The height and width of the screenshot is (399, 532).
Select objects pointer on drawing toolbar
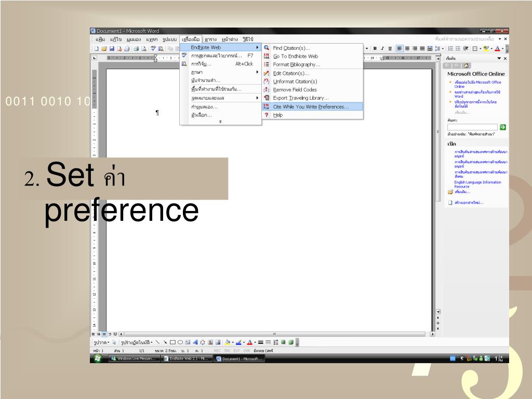[x=114, y=342]
